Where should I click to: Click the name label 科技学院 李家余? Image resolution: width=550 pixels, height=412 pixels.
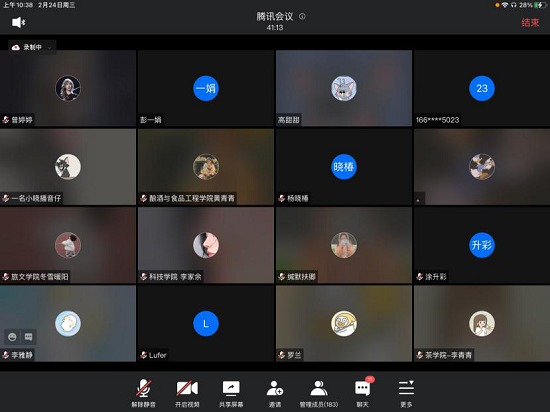point(175,277)
